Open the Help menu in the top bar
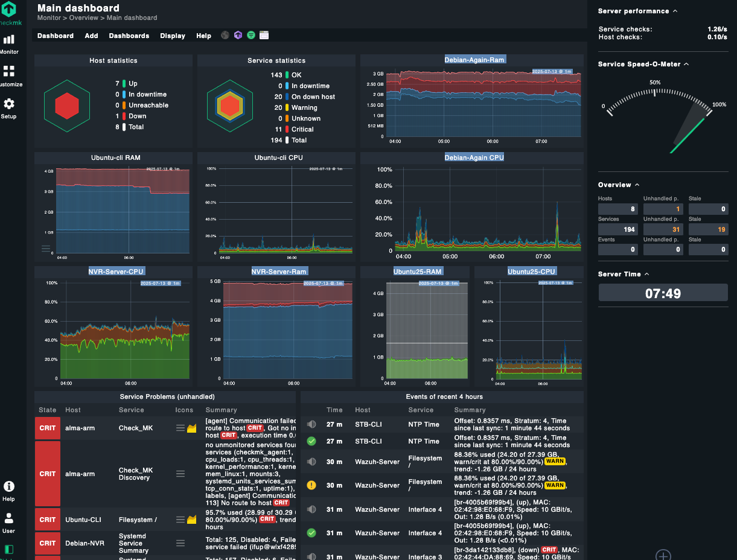Viewport: 737px width, 560px height. pos(203,36)
